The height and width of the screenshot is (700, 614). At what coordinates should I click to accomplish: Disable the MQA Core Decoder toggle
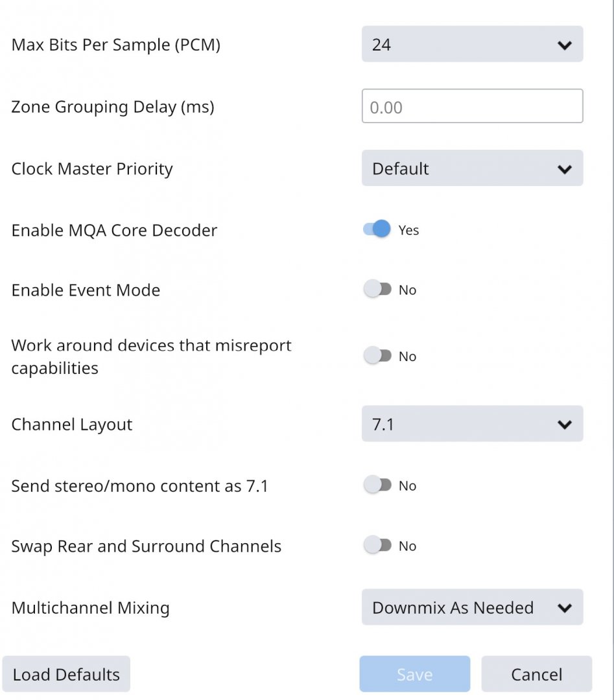(x=377, y=229)
